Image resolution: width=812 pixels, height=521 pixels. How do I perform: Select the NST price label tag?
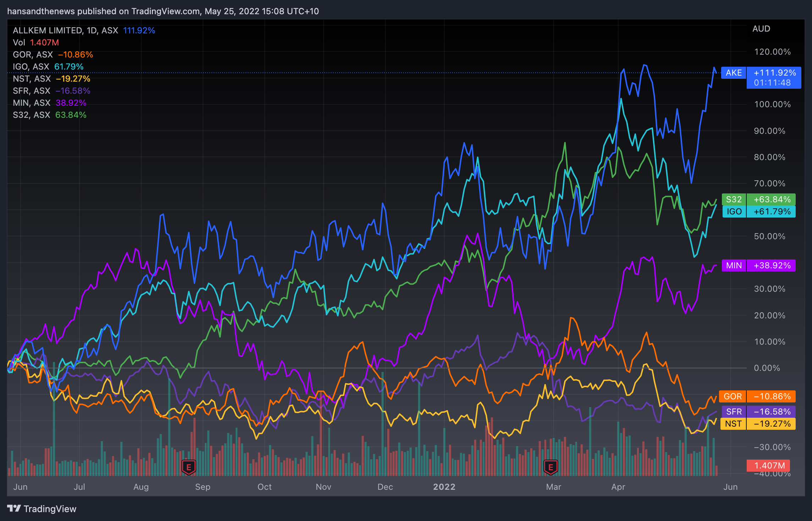(733, 424)
